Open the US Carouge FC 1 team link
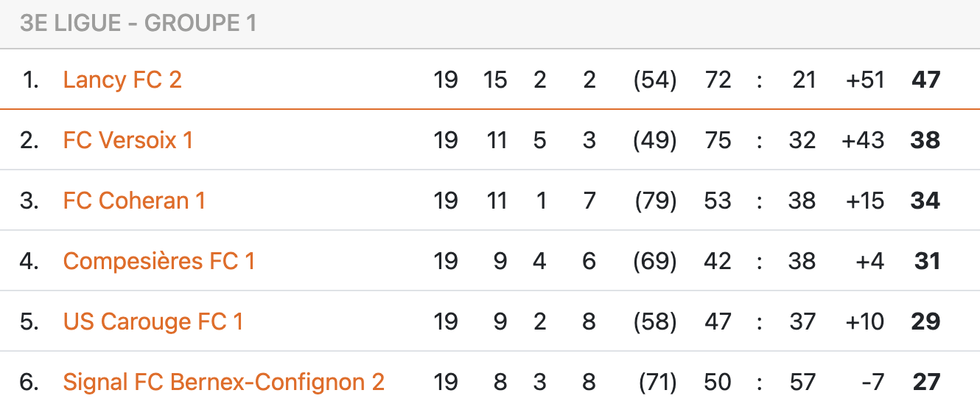 [153, 321]
